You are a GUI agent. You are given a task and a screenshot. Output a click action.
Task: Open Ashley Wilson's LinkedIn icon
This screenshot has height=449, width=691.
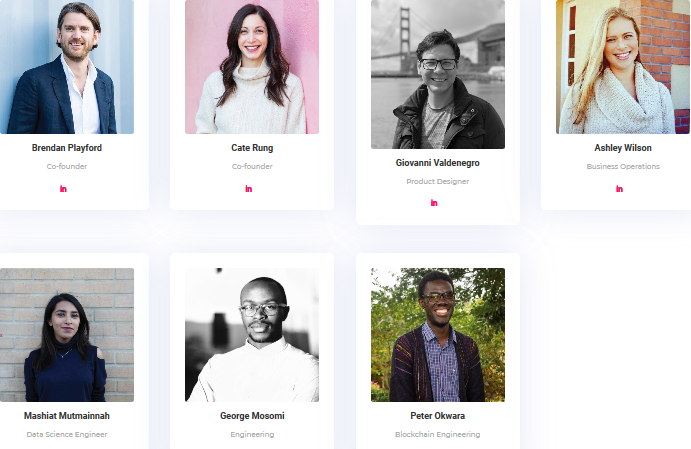(619, 189)
